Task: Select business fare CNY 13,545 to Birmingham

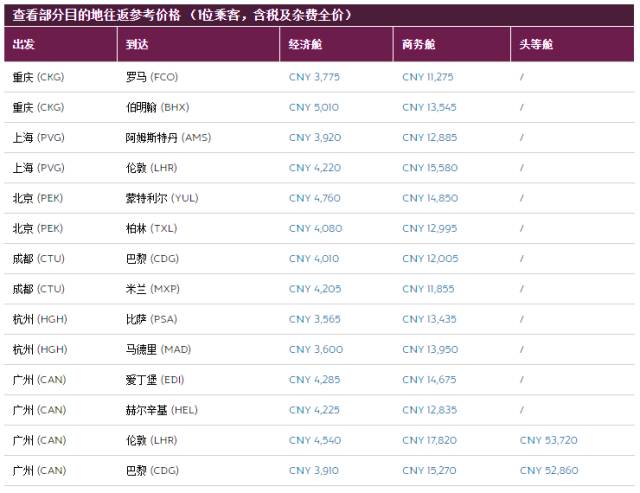Action: (429, 107)
